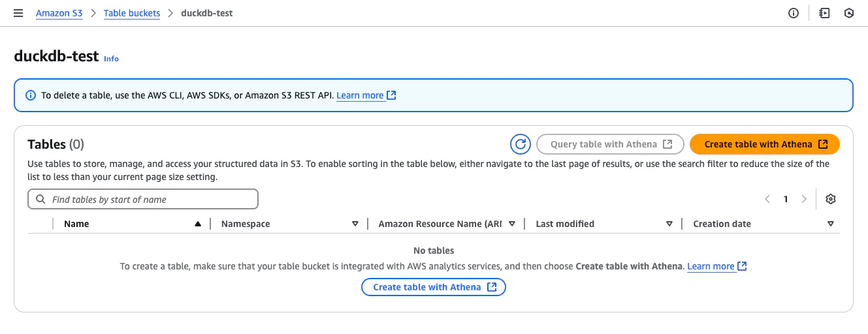The image size is (868, 334).
Task: Click the Tables (0) heading
Action: click(56, 144)
